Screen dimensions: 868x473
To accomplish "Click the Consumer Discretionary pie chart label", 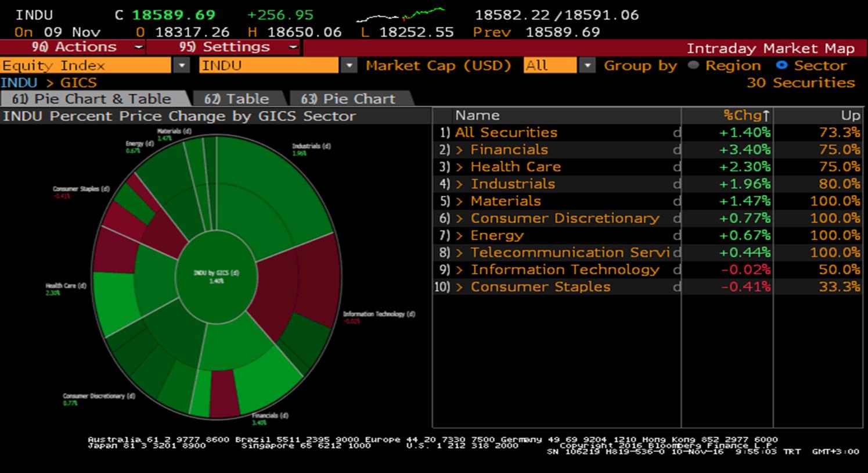I will [99, 399].
